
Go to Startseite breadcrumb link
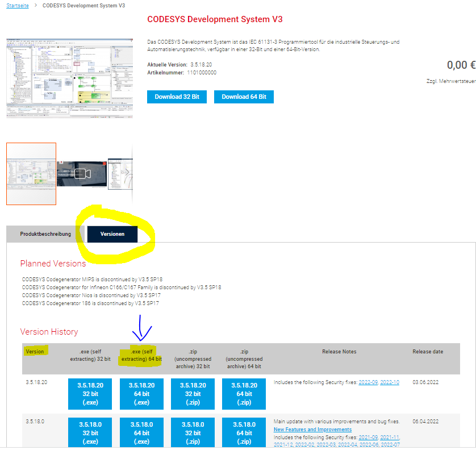pyautogui.click(x=19, y=6)
